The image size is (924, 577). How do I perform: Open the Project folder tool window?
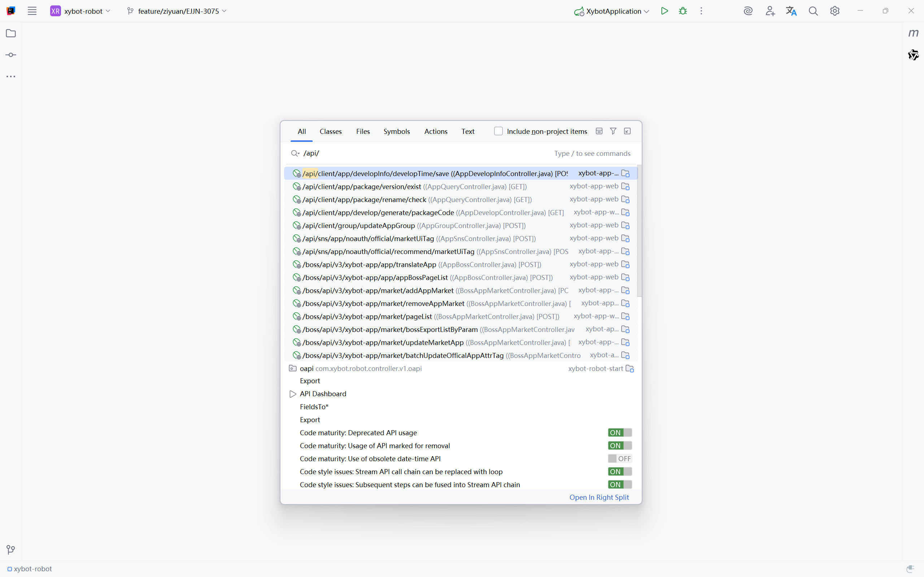[x=11, y=34]
